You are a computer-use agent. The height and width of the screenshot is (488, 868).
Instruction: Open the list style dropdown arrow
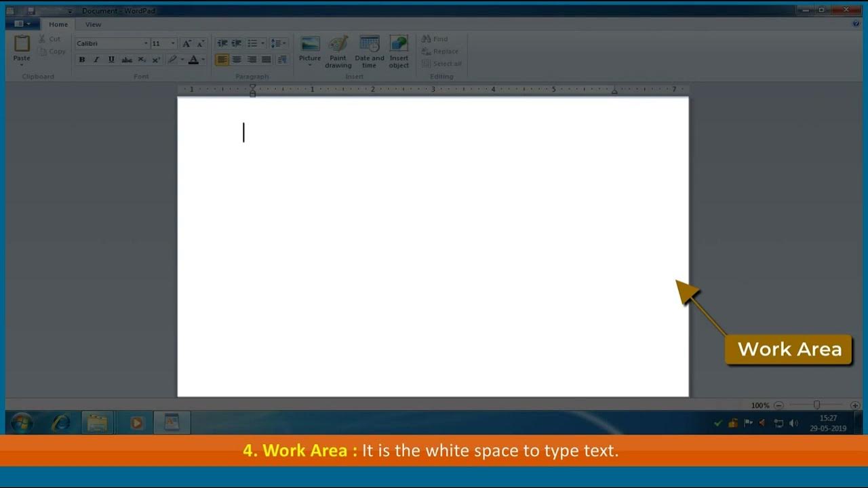262,43
